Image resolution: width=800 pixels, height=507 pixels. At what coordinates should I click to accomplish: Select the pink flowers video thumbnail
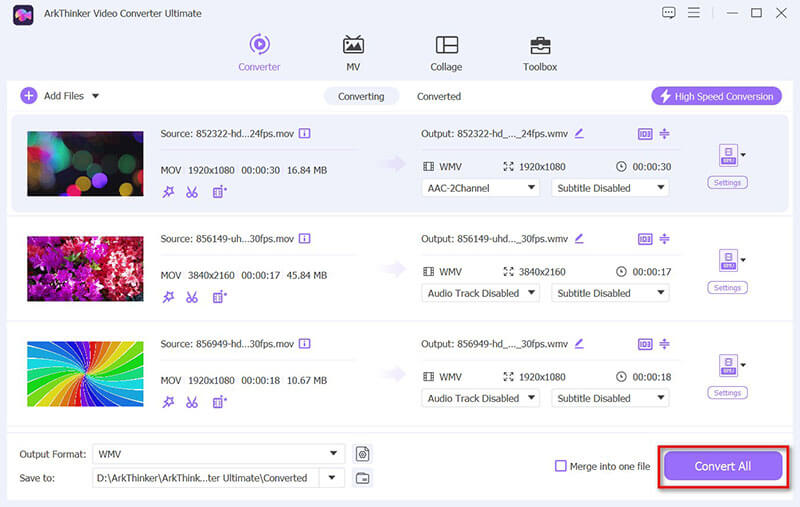coord(85,269)
